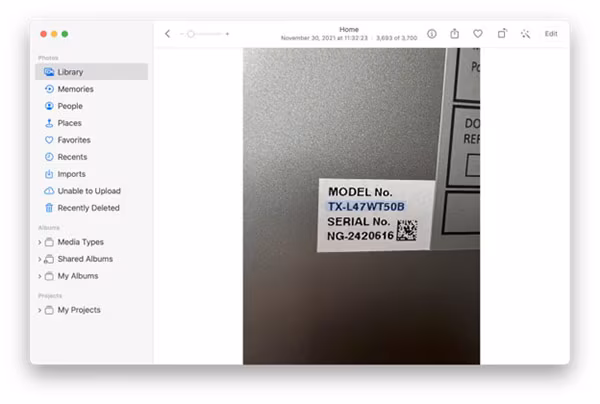Expand the Shared Albums chevron
This screenshot has height=404, width=600.
(39, 259)
